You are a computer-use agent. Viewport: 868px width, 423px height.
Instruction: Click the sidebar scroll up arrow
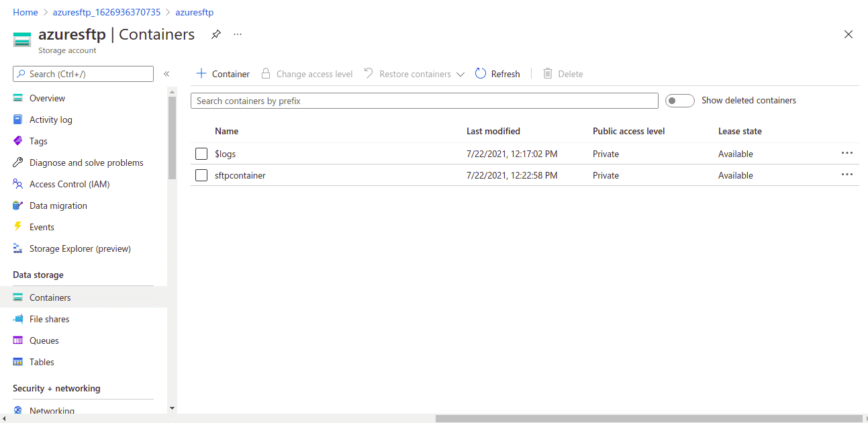[x=172, y=91]
